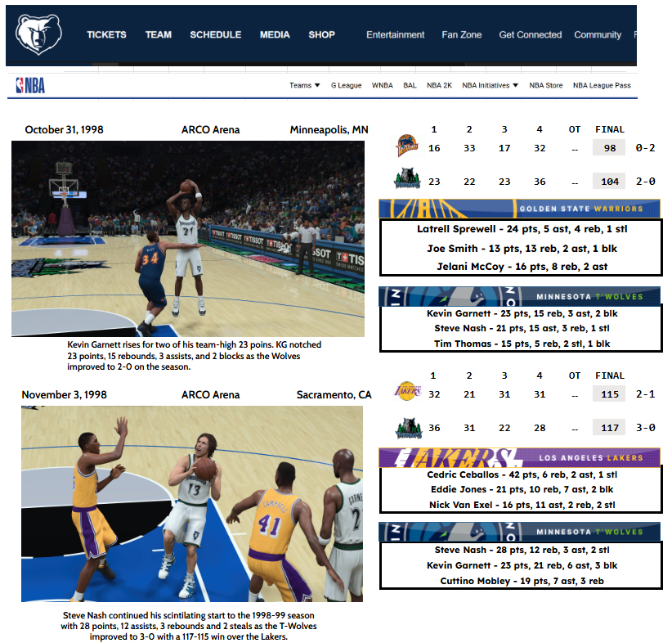Click the Cuttino Mobley stat line
672x643 pixels.
click(522, 581)
